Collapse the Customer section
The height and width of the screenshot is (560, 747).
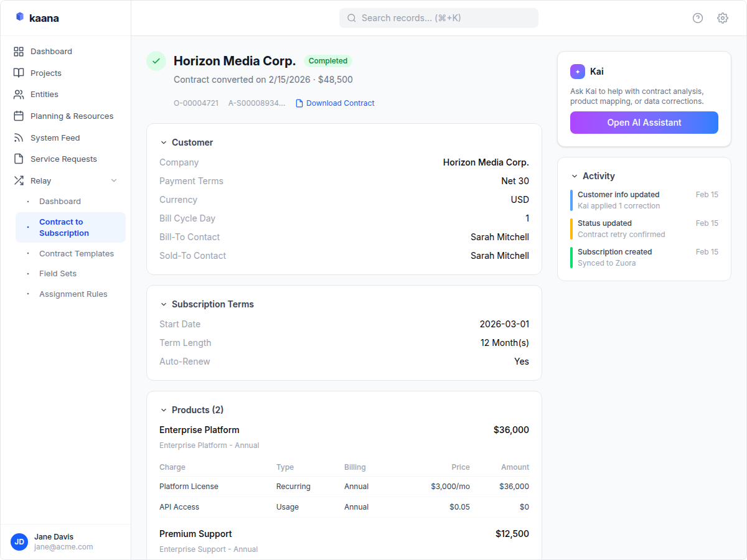tap(163, 142)
